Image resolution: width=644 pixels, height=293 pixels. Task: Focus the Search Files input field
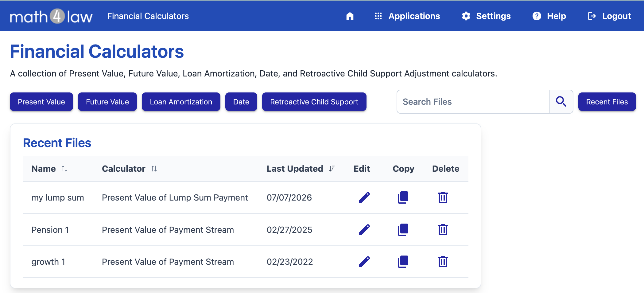coord(473,102)
